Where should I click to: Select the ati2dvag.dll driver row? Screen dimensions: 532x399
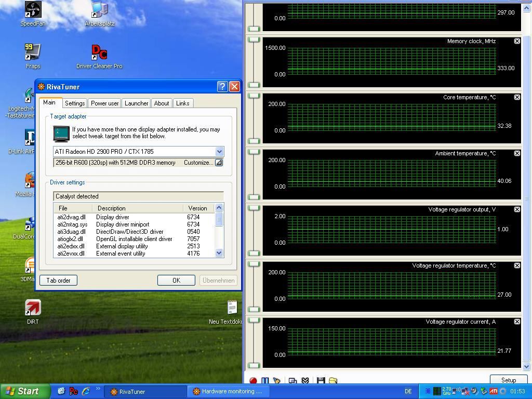(134, 217)
